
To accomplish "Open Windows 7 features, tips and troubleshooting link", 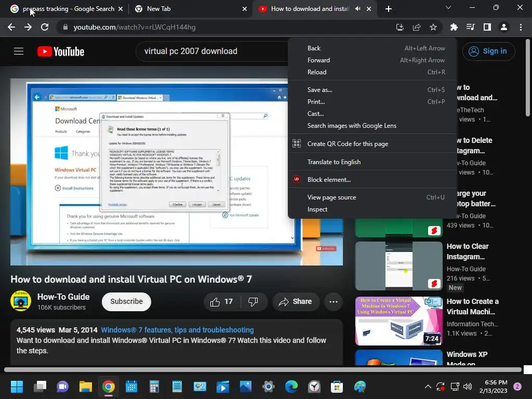I will tap(177, 330).
